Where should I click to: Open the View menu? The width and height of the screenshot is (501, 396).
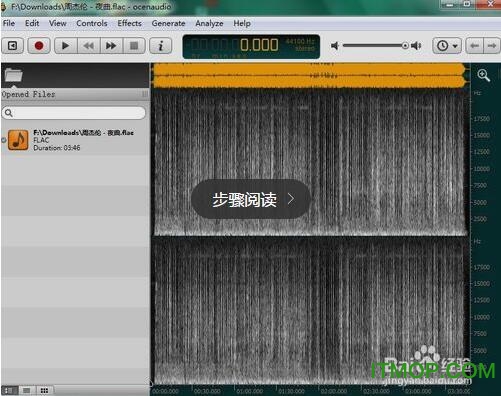pyautogui.click(x=58, y=23)
